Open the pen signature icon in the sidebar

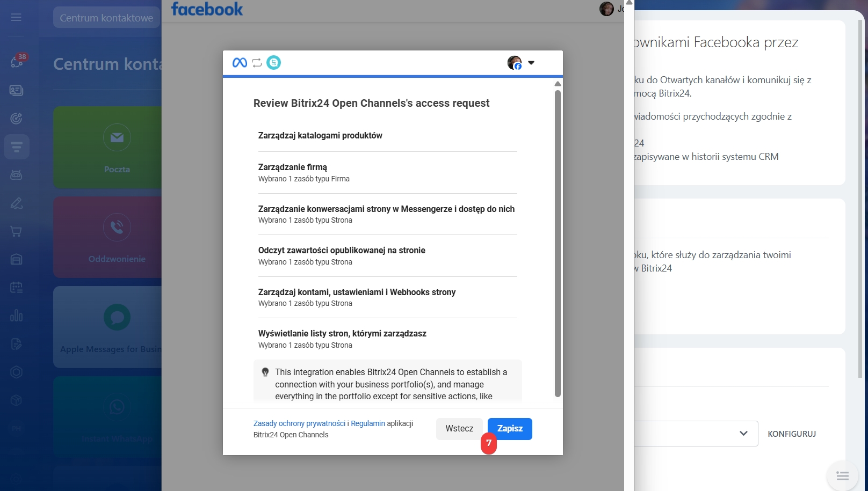tap(16, 203)
